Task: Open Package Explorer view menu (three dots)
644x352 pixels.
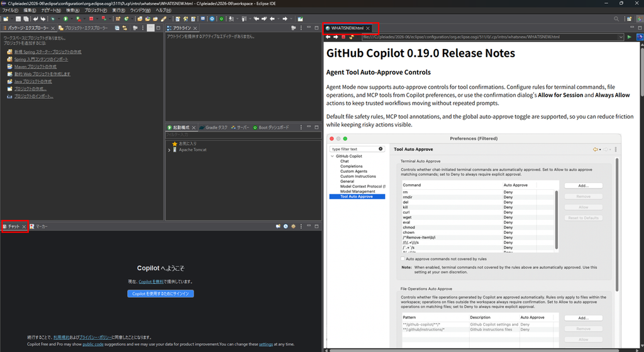Action: coord(143,28)
